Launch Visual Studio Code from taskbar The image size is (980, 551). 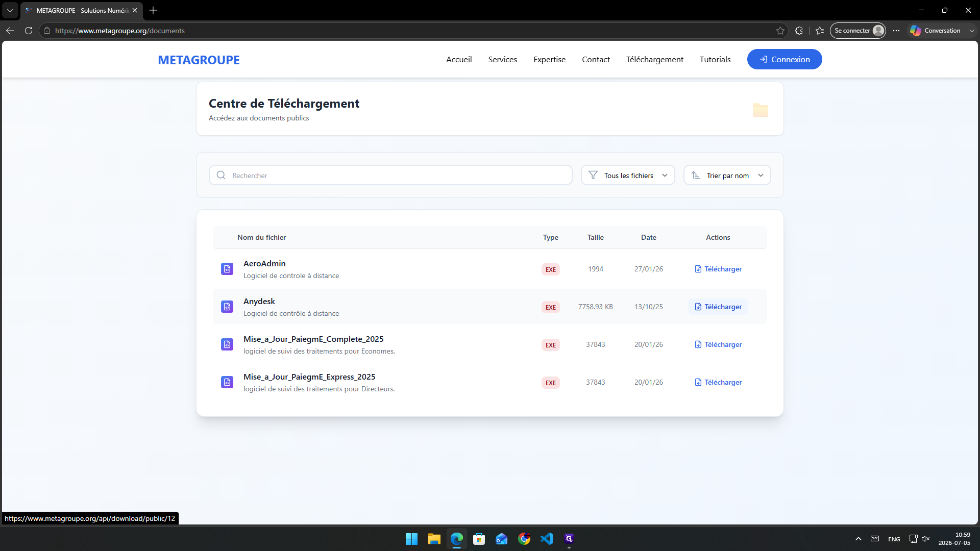547,539
